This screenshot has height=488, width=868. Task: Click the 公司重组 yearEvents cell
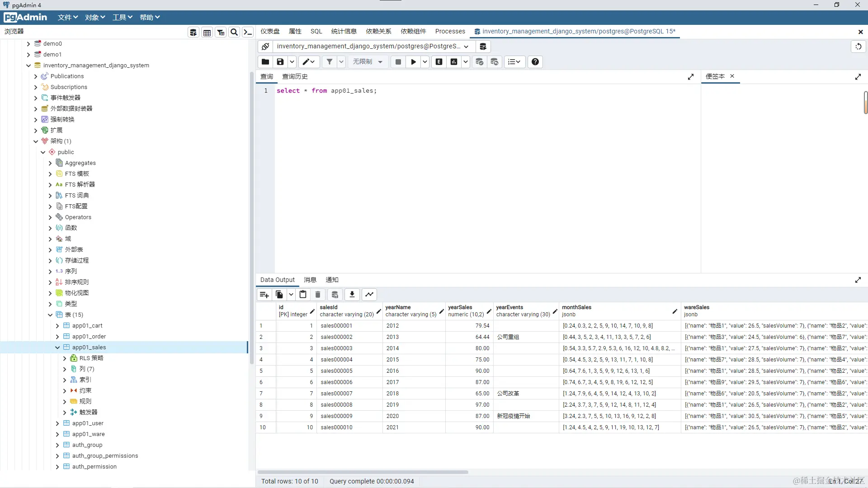[x=526, y=337]
